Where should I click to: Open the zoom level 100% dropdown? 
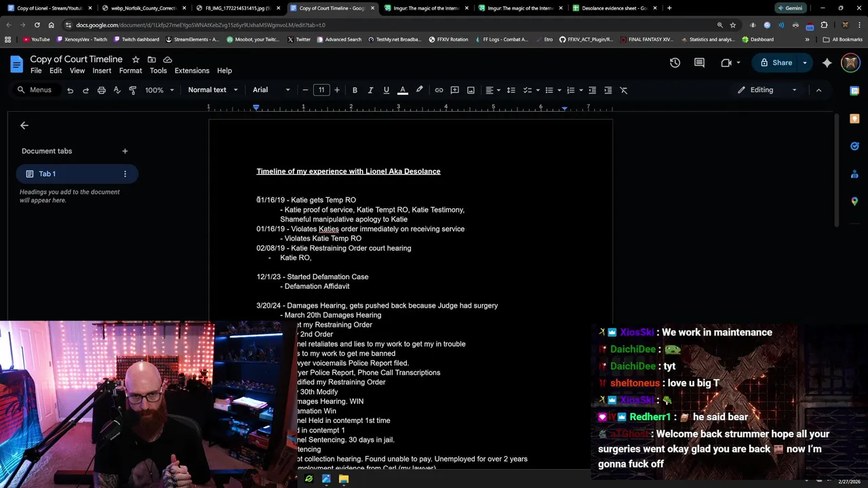pyautogui.click(x=159, y=90)
